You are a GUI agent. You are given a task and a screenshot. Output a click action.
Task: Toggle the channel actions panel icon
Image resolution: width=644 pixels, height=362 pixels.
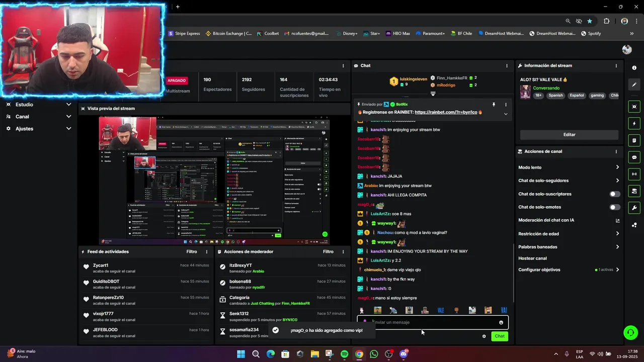pyautogui.click(x=634, y=191)
